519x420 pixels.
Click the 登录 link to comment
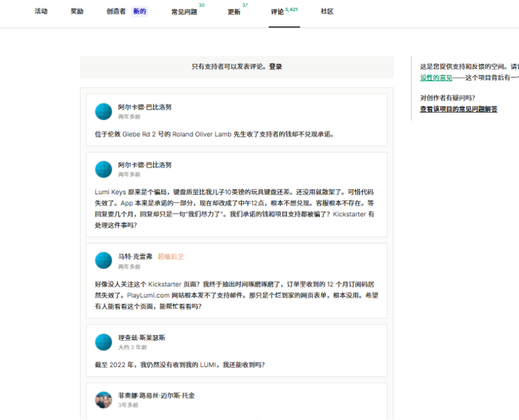(x=275, y=67)
